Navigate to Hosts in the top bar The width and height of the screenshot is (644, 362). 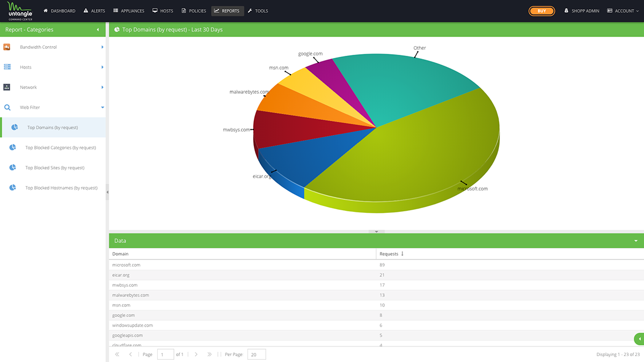[163, 11]
